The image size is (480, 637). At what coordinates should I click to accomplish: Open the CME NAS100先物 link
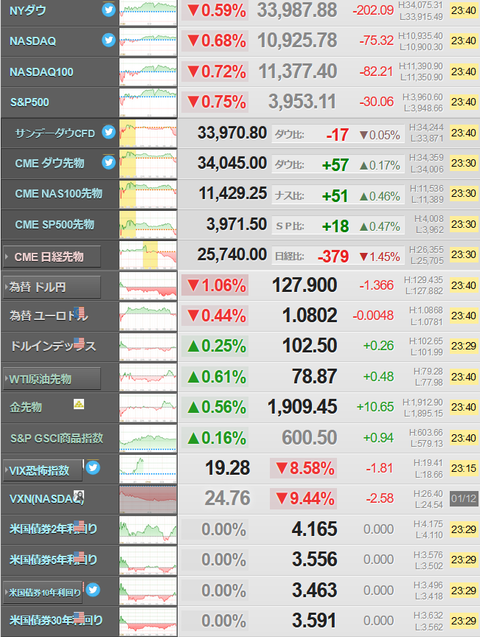click(x=58, y=193)
